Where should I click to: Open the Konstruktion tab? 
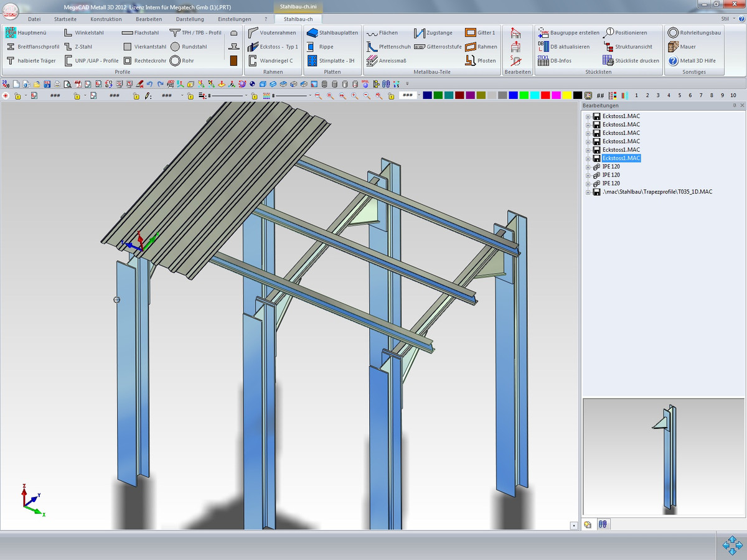point(106,19)
